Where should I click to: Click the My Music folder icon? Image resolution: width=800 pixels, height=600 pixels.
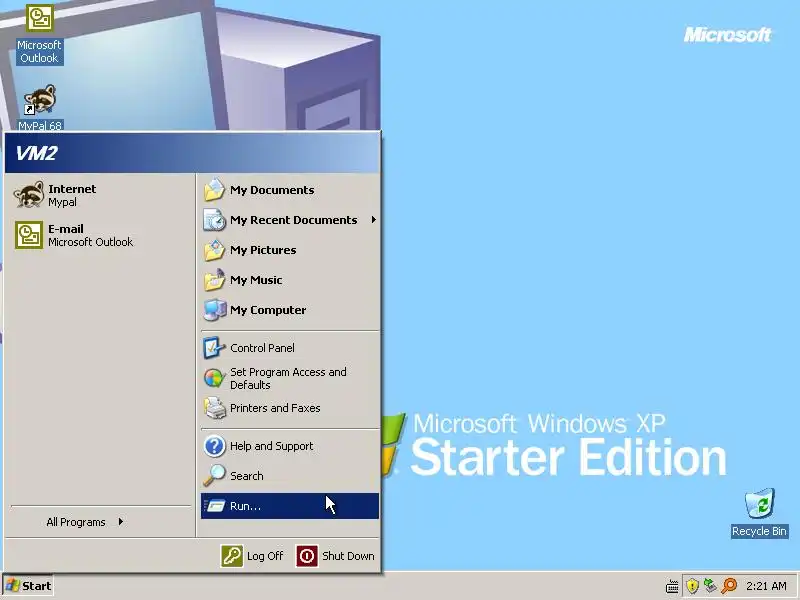coord(214,280)
